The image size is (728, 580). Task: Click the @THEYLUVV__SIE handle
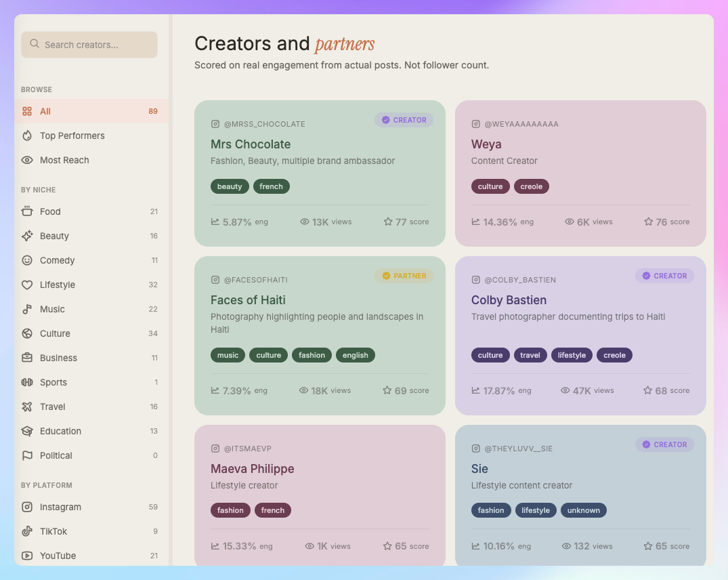click(x=518, y=449)
